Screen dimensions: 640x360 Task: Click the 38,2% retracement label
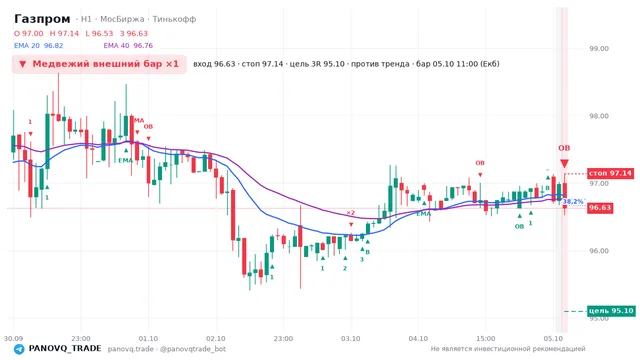coord(573,202)
